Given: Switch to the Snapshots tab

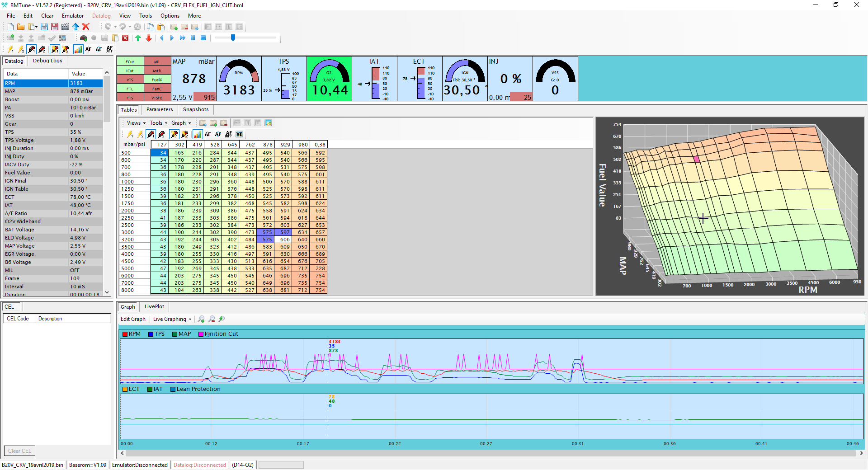Looking at the screenshot, I should pos(195,109).
